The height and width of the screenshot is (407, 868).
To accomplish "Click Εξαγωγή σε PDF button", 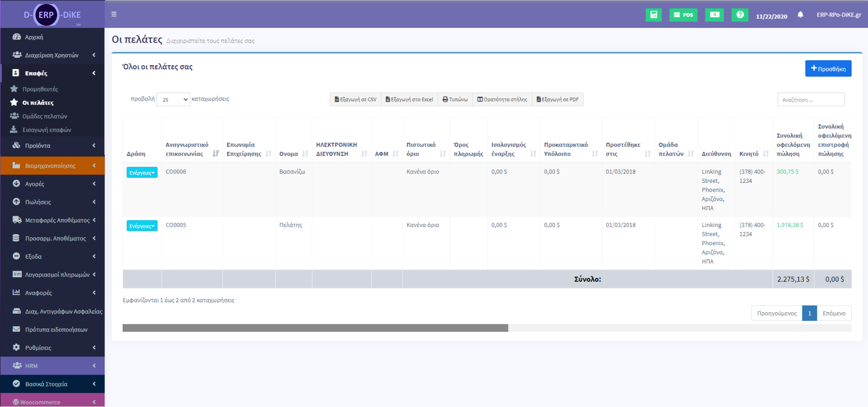I will tap(557, 99).
